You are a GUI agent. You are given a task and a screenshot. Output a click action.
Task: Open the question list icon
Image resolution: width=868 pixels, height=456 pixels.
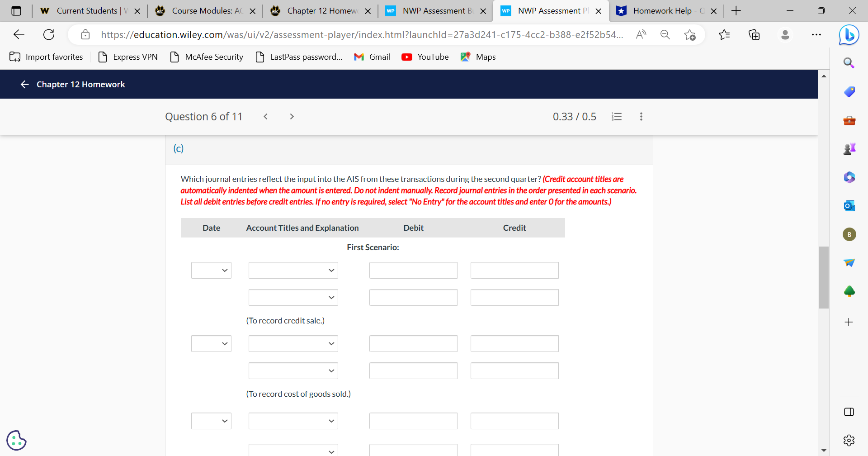click(x=617, y=117)
